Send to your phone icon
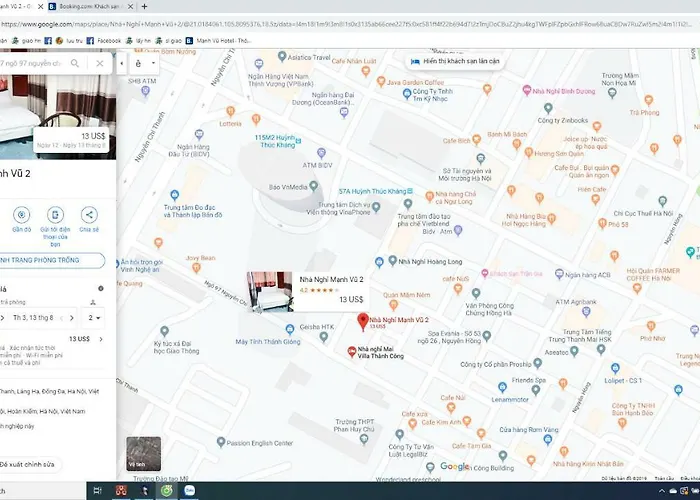The image size is (700, 500). pyautogui.click(x=55, y=215)
